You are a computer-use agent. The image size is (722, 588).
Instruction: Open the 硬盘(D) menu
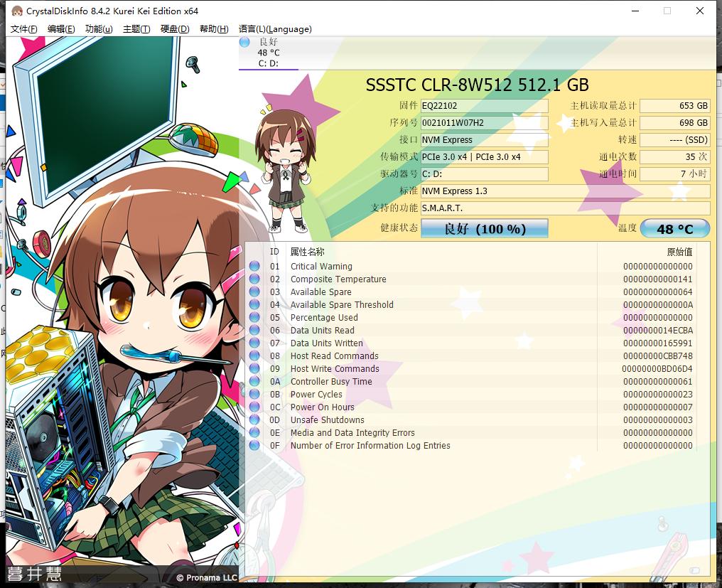click(175, 29)
